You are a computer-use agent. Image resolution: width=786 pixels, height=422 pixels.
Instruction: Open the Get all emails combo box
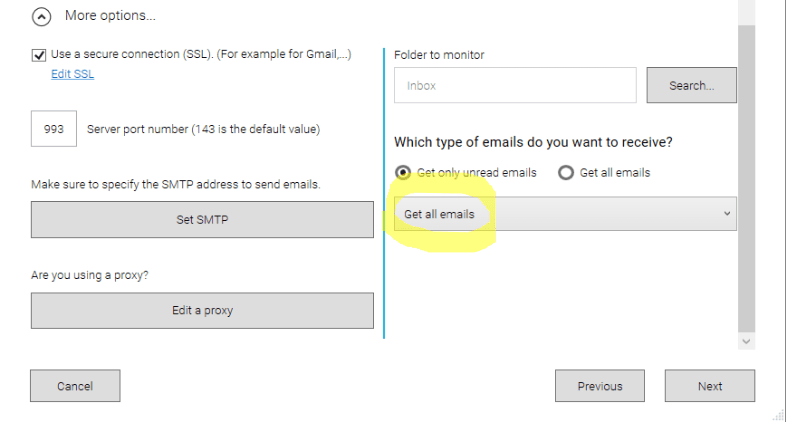point(565,214)
